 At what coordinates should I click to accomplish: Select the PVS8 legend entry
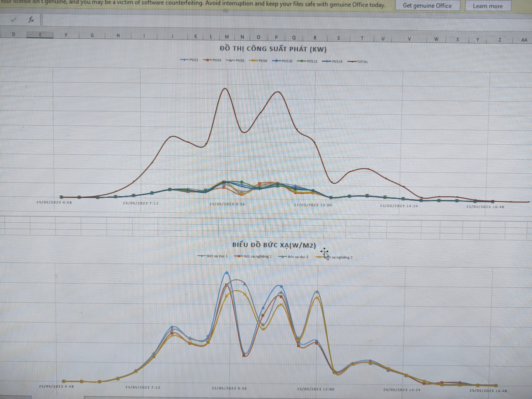pyautogui.click(x=258, y=61)
